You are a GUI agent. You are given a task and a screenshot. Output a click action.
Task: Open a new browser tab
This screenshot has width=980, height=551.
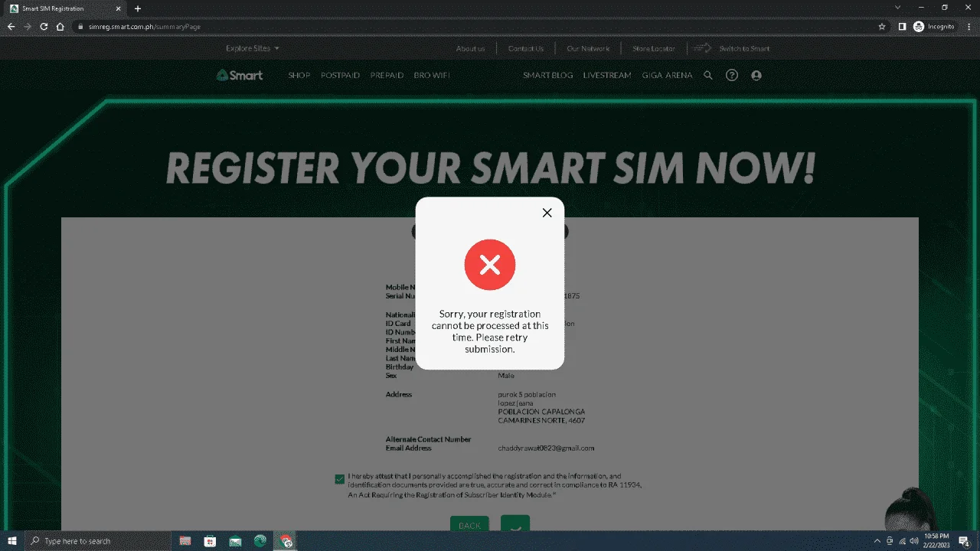point(138,8)
